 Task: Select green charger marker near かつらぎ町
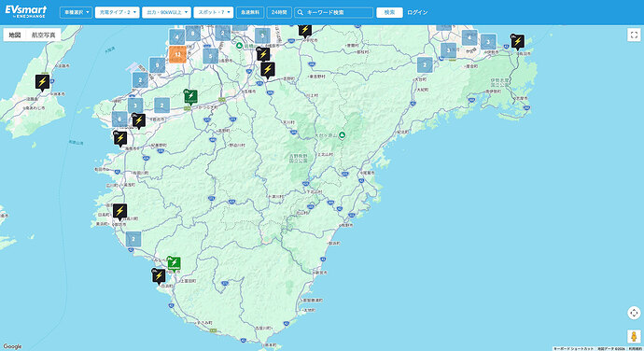click(190, 97)
